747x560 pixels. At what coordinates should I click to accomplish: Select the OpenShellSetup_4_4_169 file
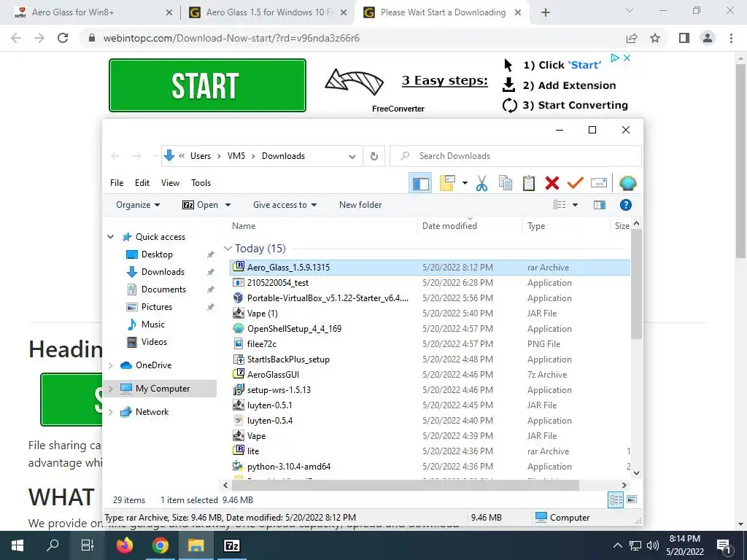(x=294, y=329)
